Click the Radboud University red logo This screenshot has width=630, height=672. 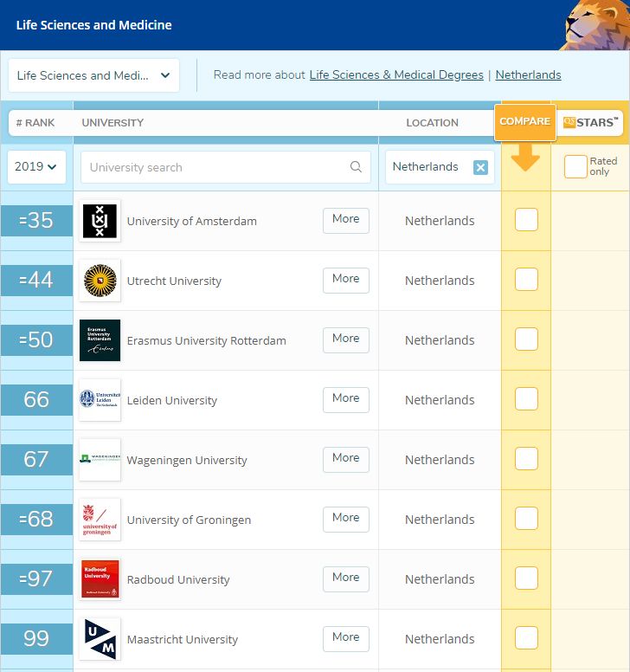100,579
